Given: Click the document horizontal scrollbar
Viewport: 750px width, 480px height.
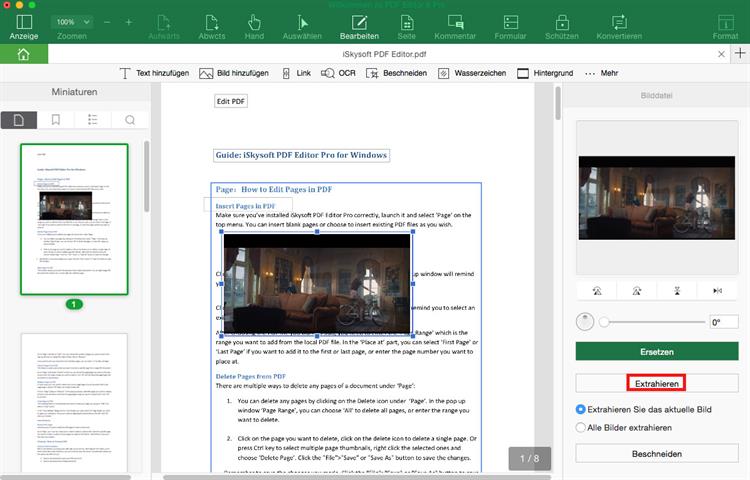Looking at the screenshot, I should pos(357,477).
